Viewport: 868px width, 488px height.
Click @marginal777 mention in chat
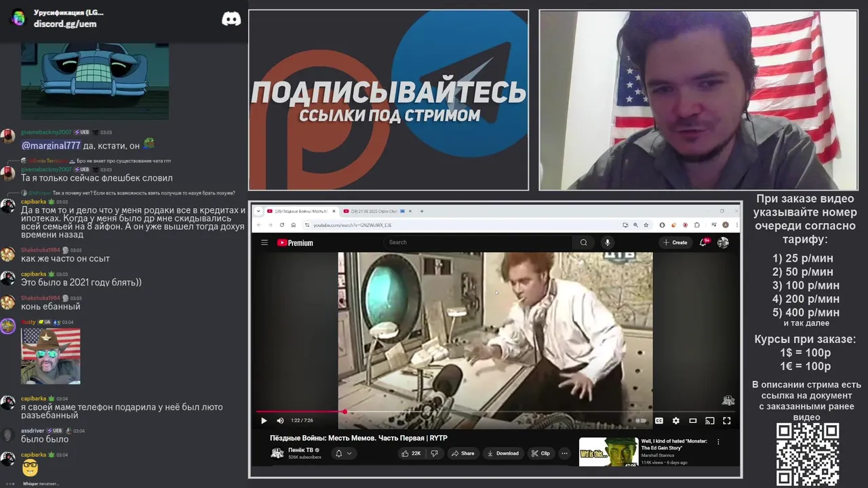click(x=51, y=146)
